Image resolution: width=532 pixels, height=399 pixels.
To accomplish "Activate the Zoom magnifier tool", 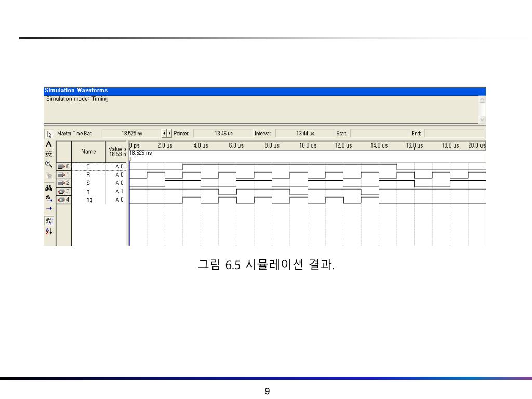I will tap(49, 164).
